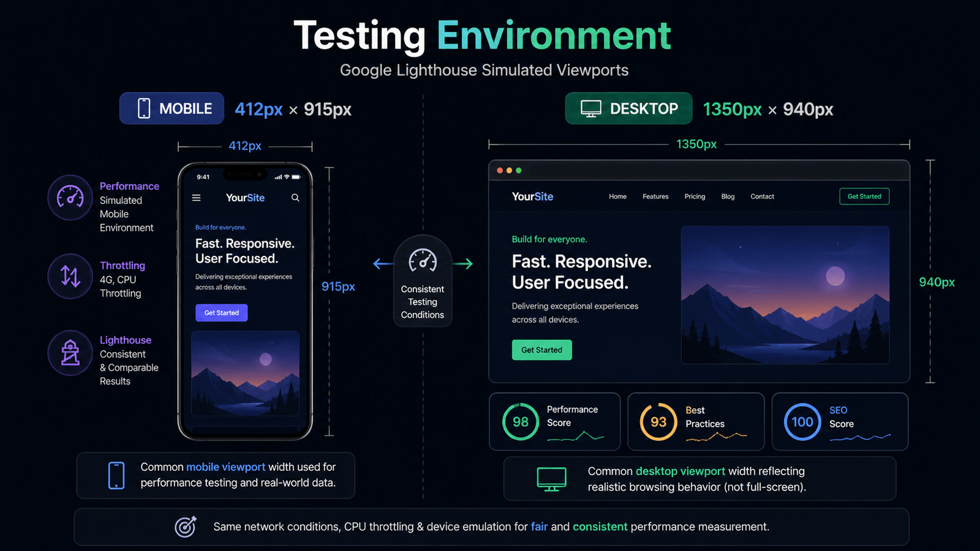This screenshot has width=980, height=551.
Task: Click the Performance Score sparkline chart
Action: (576, 437)
